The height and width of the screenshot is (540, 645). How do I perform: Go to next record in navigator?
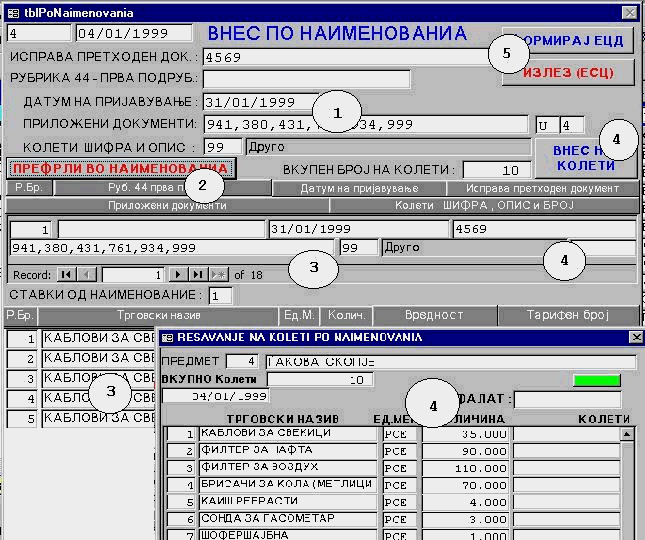coord(178,274)
